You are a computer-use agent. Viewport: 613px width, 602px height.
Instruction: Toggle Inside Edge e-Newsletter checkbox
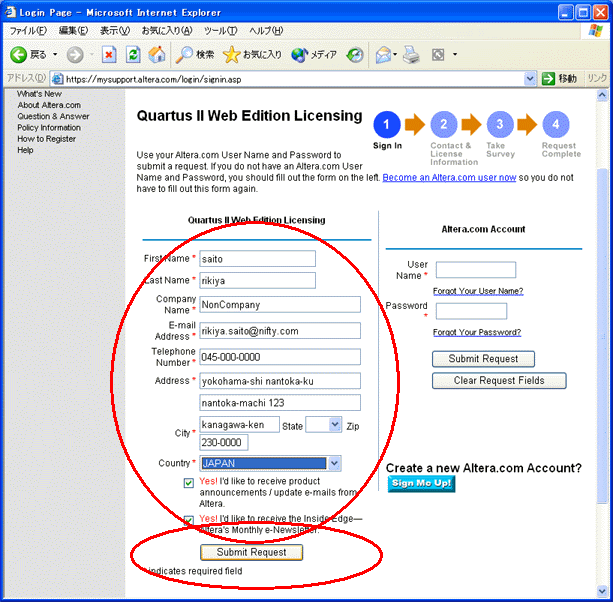pyautogui.click(x=189, y=520)
